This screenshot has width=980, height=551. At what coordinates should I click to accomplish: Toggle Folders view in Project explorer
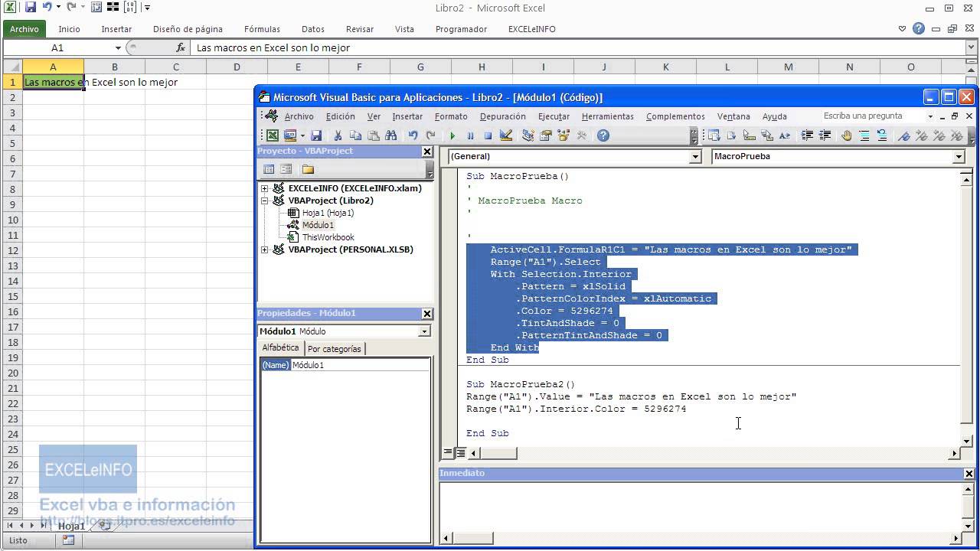308,169
